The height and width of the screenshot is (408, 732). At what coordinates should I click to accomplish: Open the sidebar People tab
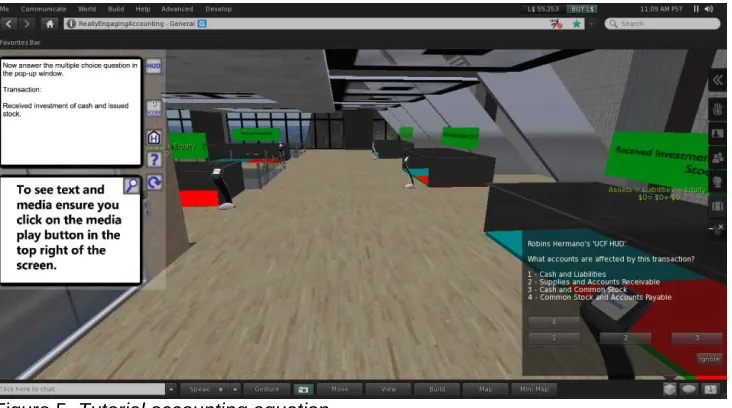click(x=718, y=158)
